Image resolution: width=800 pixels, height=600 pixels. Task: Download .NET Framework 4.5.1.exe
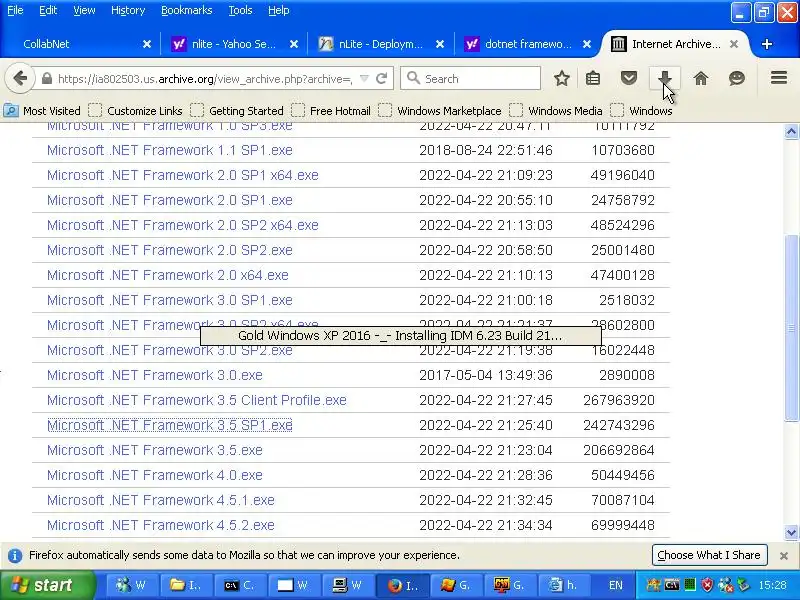click(x=161, y=500)
